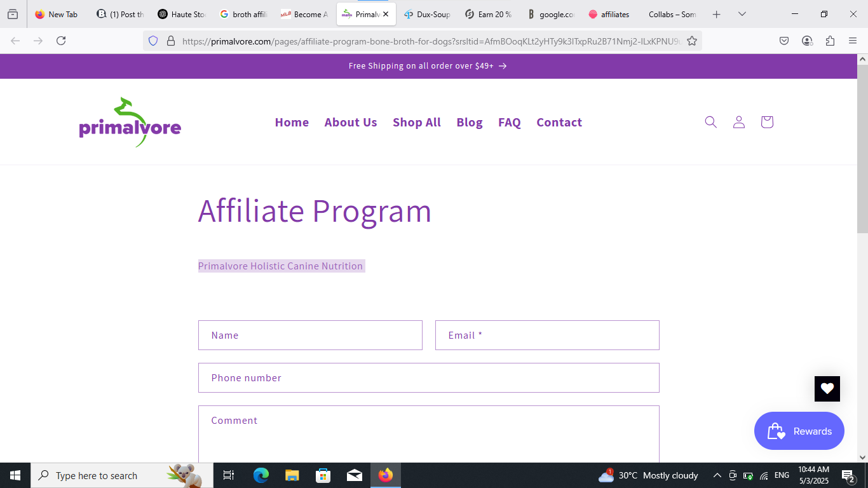Open the Mail app from the taskbar
Screen dimensions: 868x488
click(x=355, y=475)
